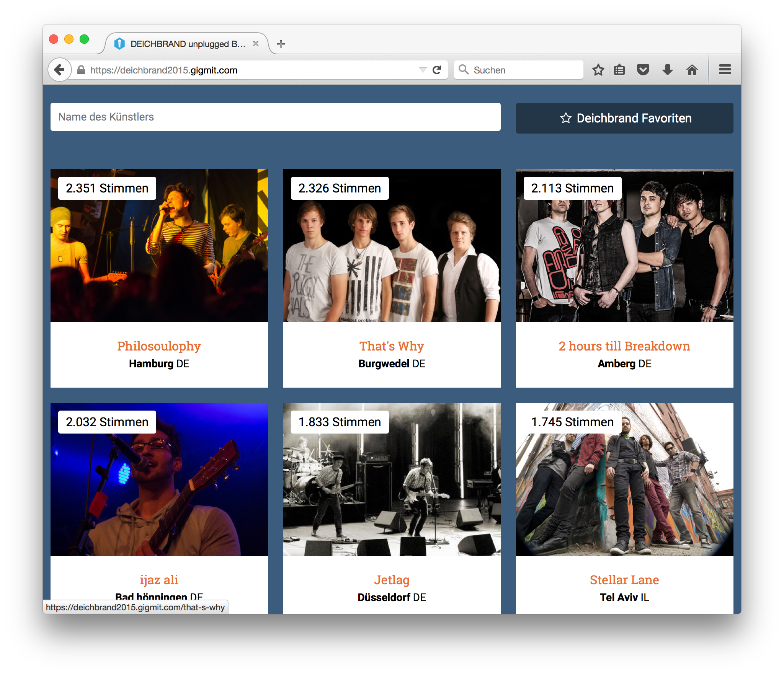The height and width of the screenshot is (675, 784).
Task: Show bookmarks list icon in toolbar
Action: pos(619,70)
